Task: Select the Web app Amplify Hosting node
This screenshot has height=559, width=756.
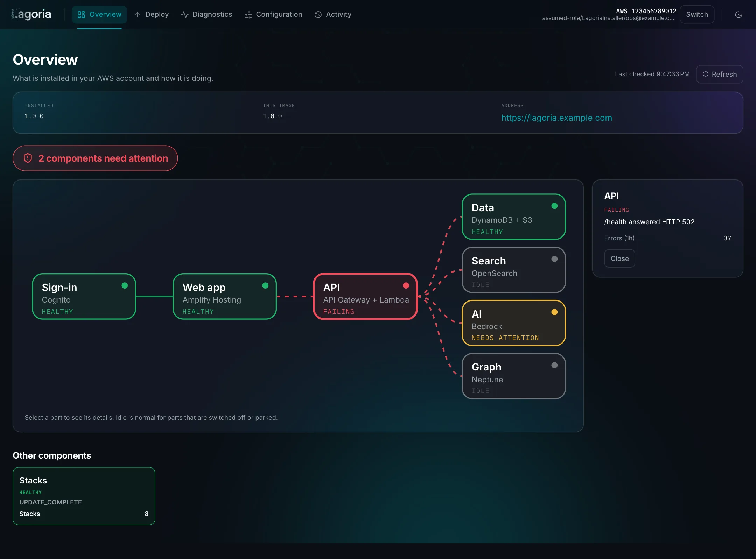Action: click(x=225, y=296)
